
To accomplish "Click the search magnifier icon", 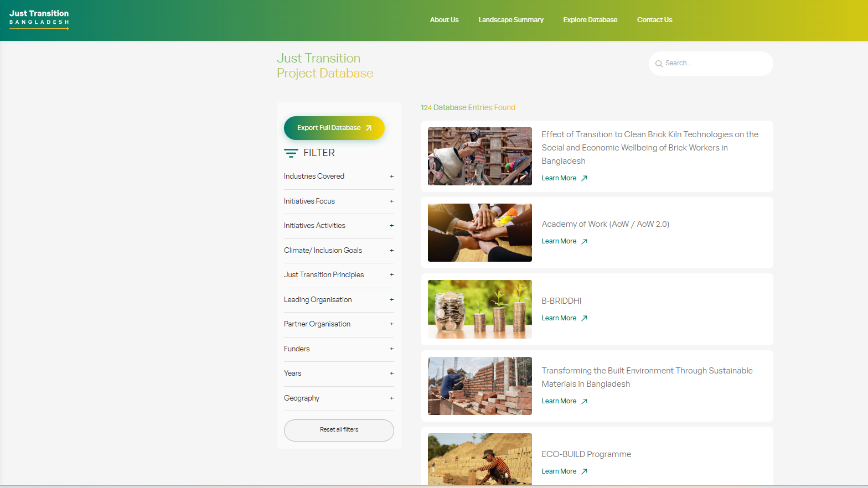I will [659, 64].
